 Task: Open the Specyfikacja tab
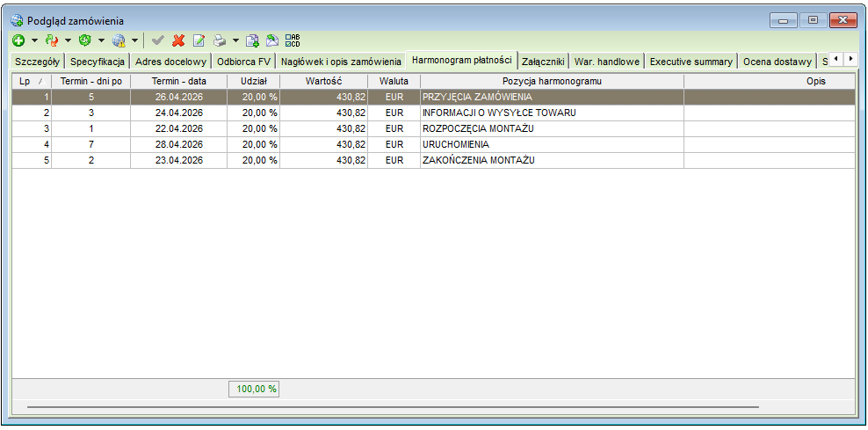(x=98, y=62)
